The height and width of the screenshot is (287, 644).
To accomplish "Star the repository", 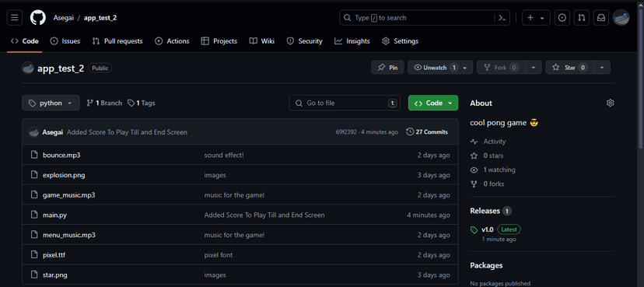I will tap(569, 68).
